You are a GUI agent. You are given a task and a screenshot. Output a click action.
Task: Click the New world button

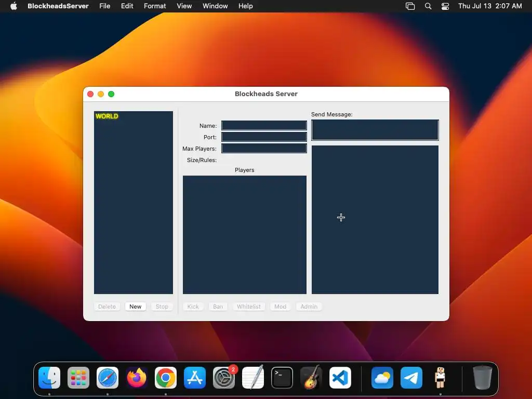pos(136,307)
